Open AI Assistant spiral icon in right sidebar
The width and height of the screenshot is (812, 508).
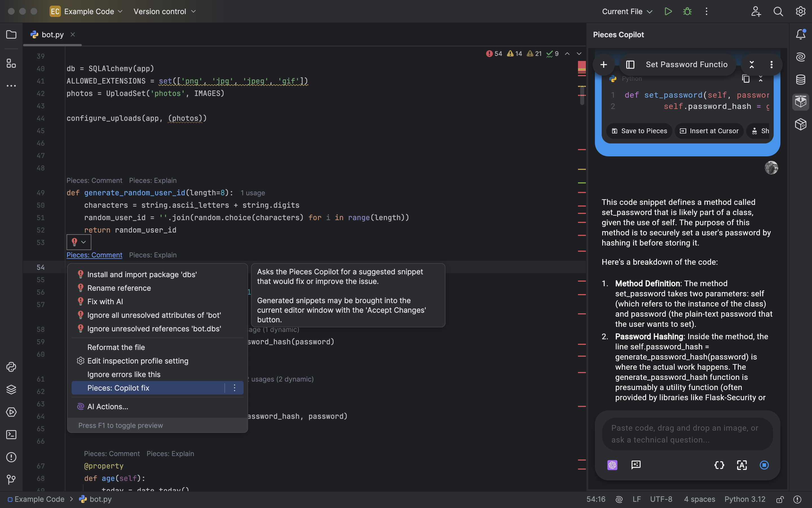(x=801, y=57)
